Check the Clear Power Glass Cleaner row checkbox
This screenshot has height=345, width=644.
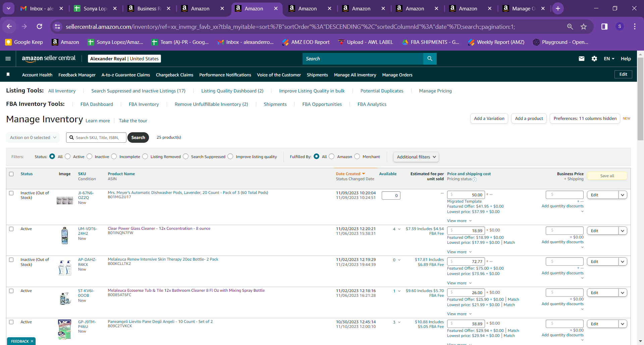pos(11,229)
